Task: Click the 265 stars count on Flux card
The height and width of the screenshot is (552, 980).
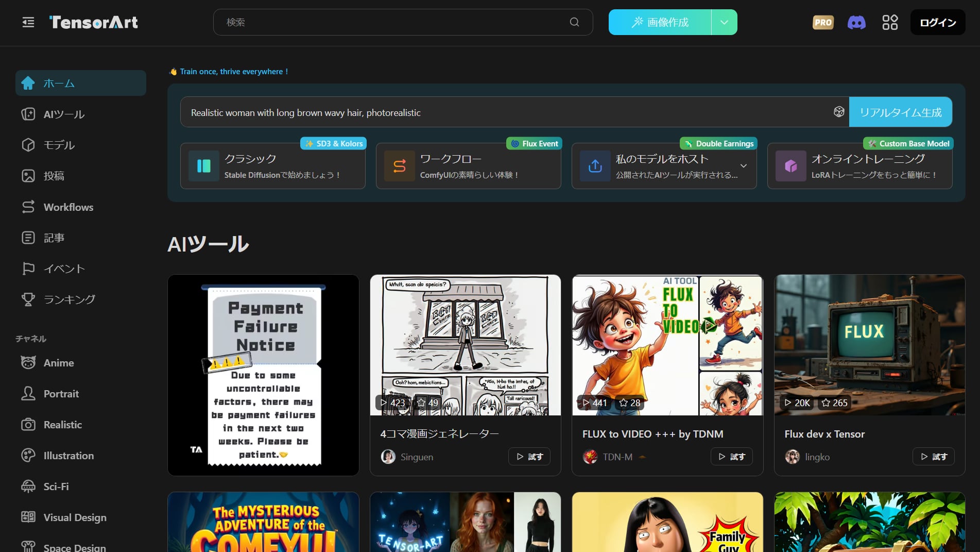Action: pos(834,403)
